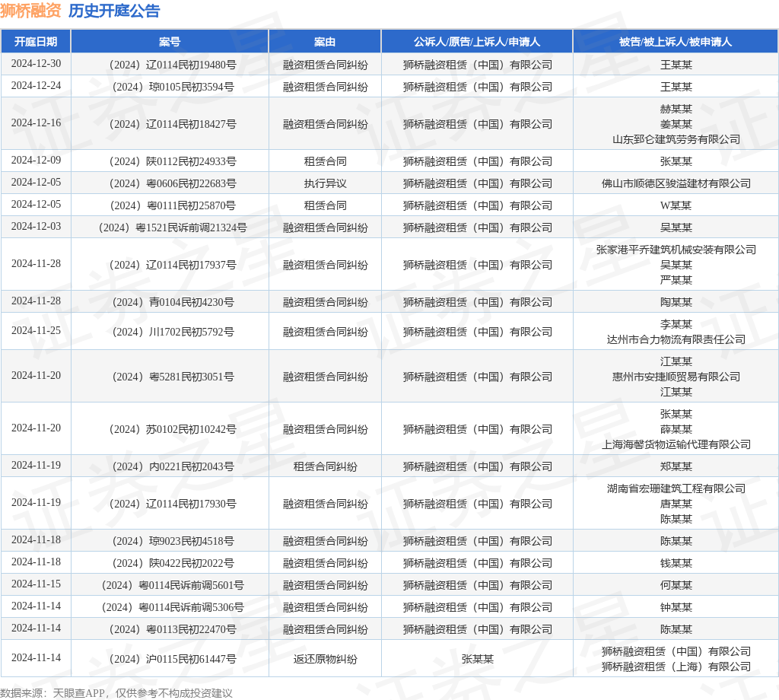The height and width of the screenshot is (700, 779).
Task: Click defendant 惠州市安捷顺贸易有限公司
Action: point(676,377)
